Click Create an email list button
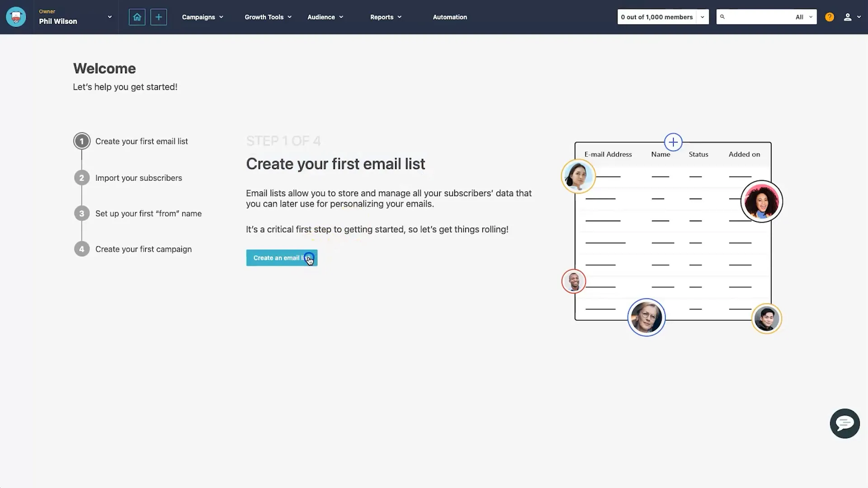This screenshot has width=868, height=488. pos(280,258)
